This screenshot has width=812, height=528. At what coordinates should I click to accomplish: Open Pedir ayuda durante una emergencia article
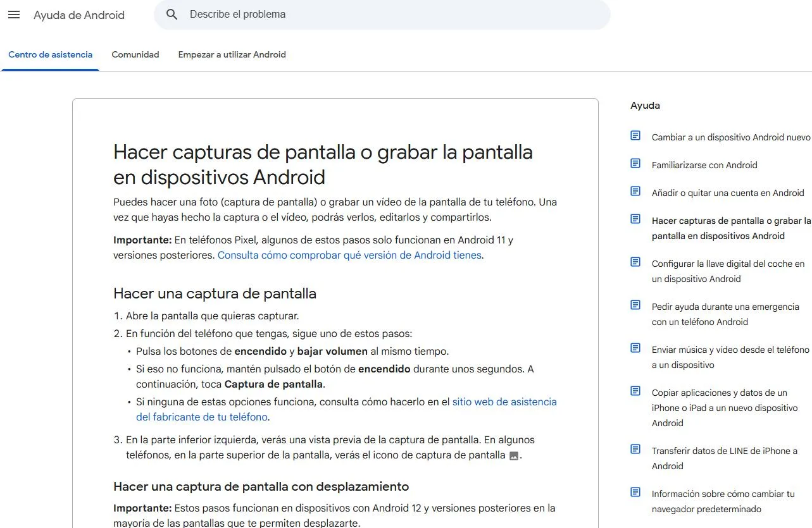725,314
